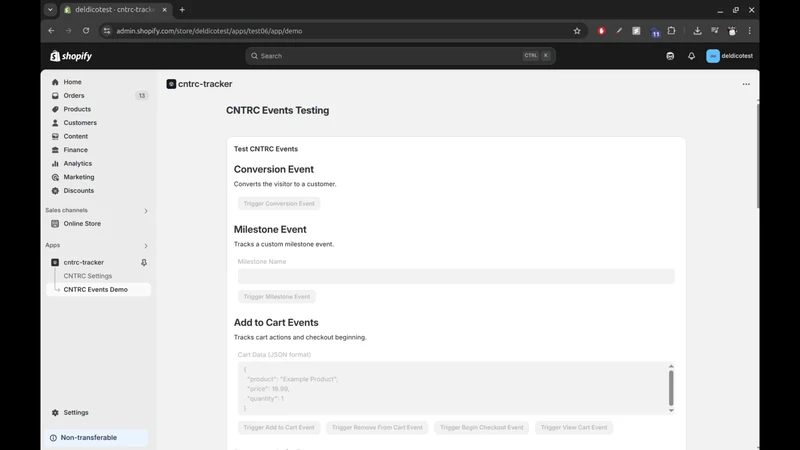Viewport: 800px width, 450px height.
Task: Click the Customers person icon
Action: (x=55, y=122)
